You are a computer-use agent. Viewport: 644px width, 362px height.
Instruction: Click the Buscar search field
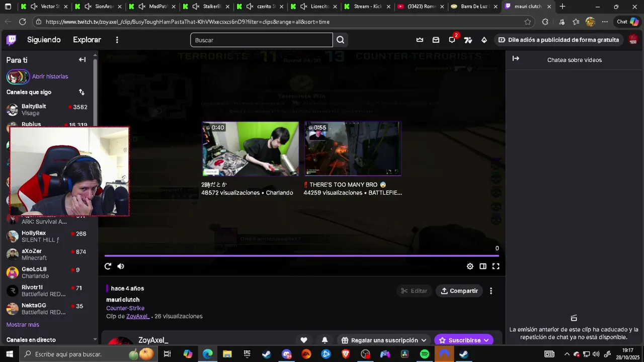(262, 40)
